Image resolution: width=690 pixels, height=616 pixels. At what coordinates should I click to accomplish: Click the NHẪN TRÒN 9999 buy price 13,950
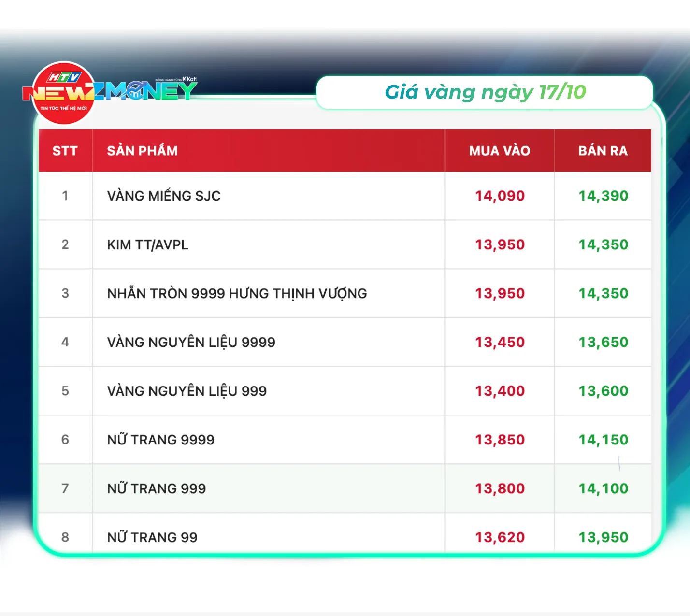[x=500, y=293]
